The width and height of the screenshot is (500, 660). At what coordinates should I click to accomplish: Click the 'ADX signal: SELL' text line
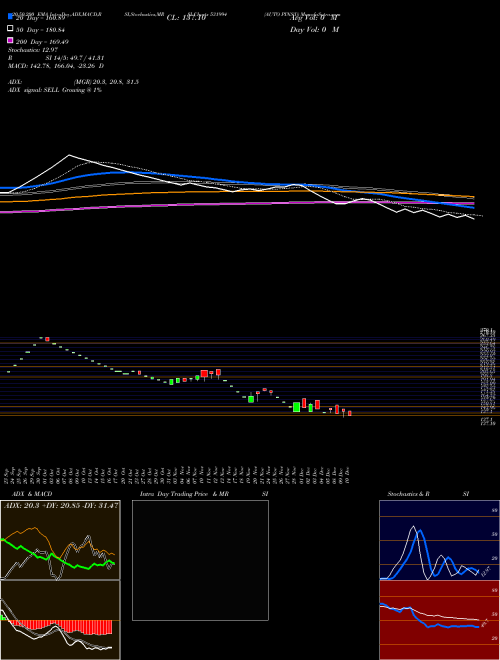pyautogui.click(x=55, y=90)
